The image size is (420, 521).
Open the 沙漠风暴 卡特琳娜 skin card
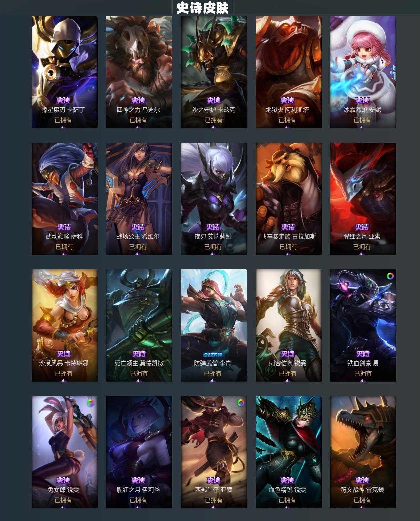[64, 325]
